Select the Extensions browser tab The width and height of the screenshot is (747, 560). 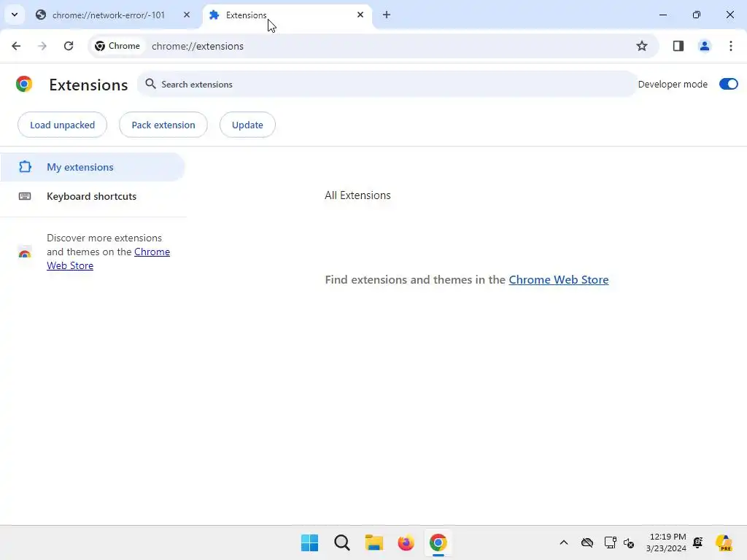click(287, 15)
